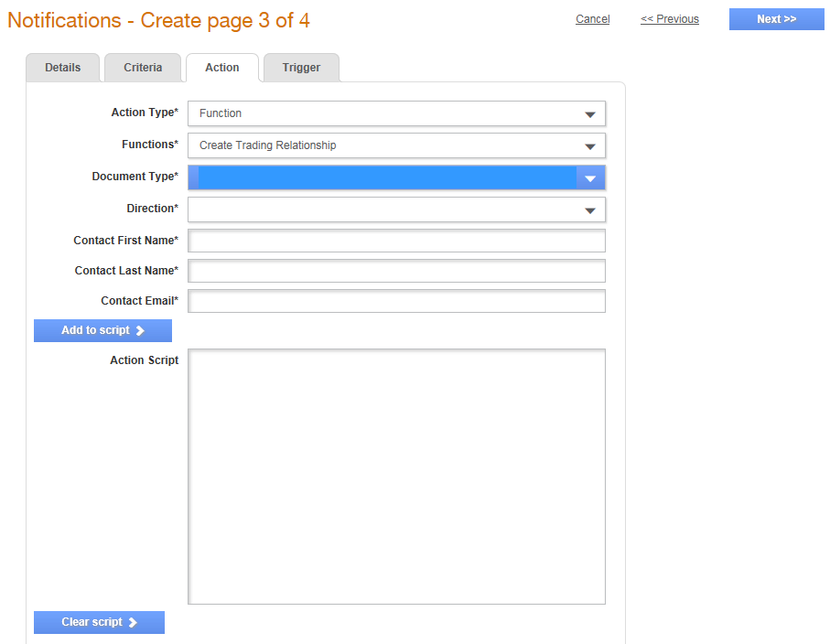Go back using << Previous link

click(x=670, y=19)
